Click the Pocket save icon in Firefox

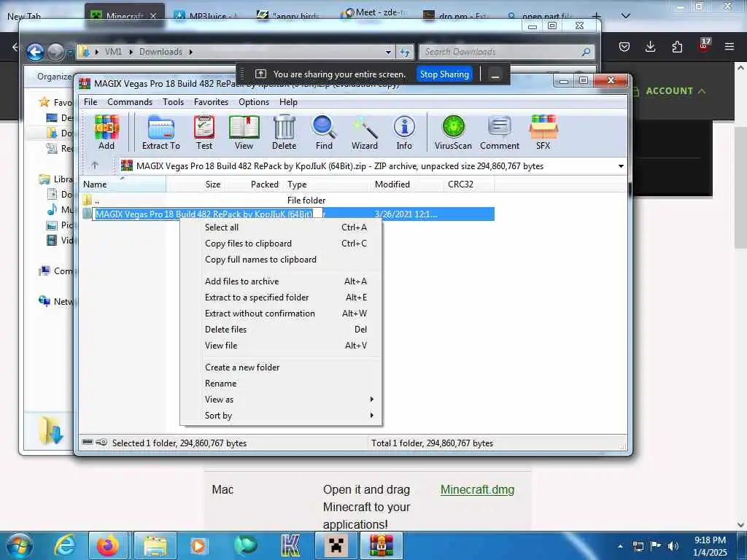tap(624, 47)
